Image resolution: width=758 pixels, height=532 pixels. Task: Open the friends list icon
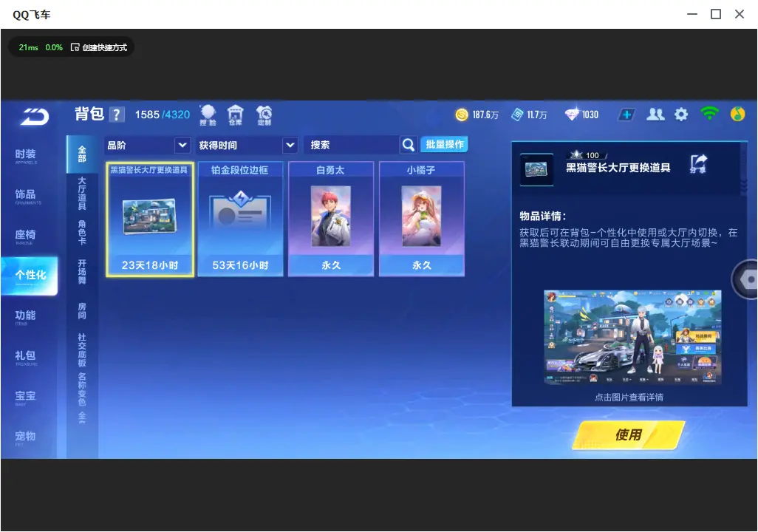655,115
